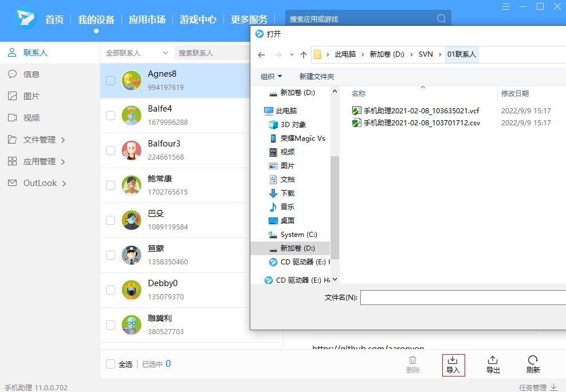This screenshot has width=566, height=392.
Task: Click the back arrow in file dialog
Action: 262,55
